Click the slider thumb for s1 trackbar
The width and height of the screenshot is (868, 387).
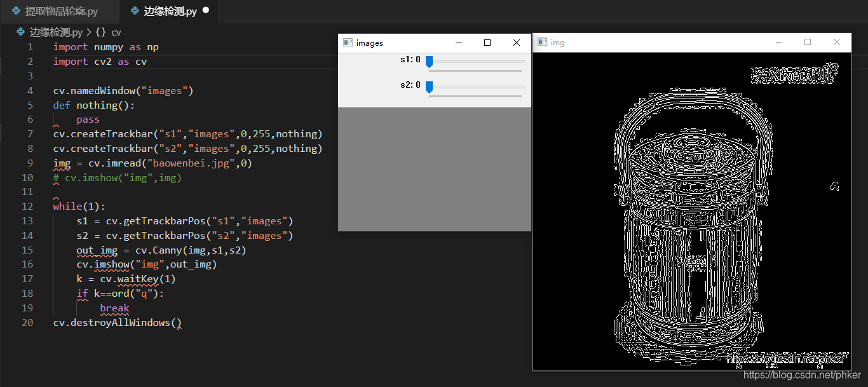[429, 62]
